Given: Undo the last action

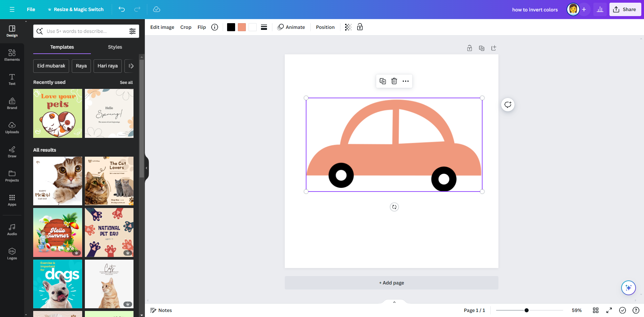Looking at the screenshot, I should 122,9.
